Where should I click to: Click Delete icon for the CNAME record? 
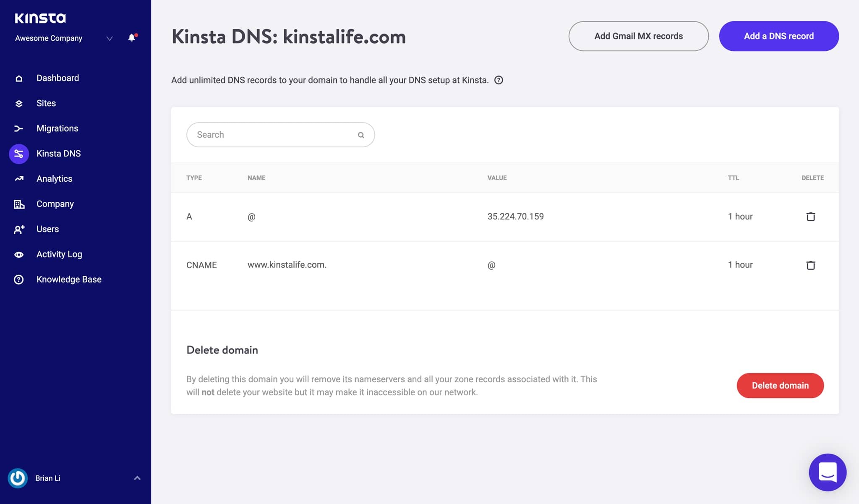[810, 265]
